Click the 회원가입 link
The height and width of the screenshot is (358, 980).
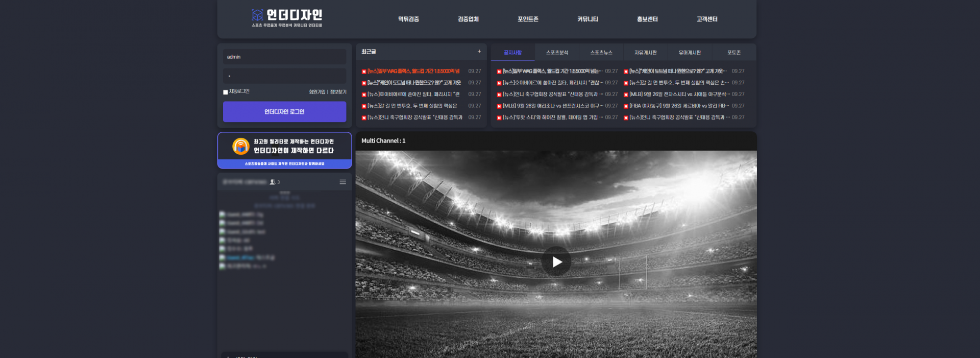316,92
